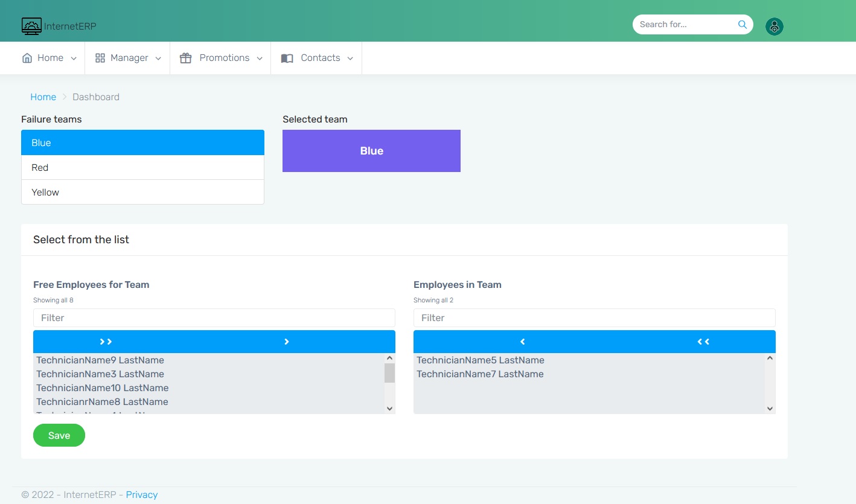Click the Save button
The image size is (856, 504).
pyautogui.click(x=59, y=435)
